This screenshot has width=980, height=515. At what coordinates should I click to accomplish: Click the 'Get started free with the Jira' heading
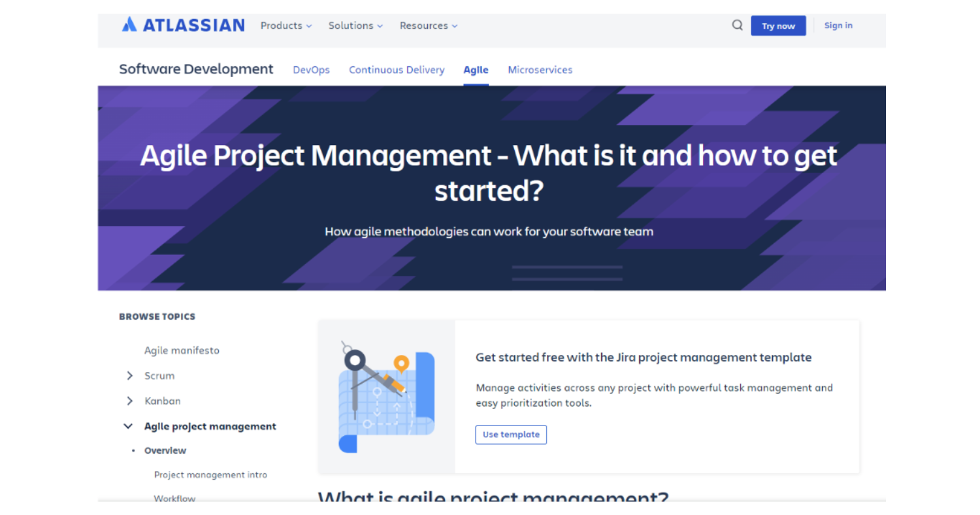[x=644, y=357]
